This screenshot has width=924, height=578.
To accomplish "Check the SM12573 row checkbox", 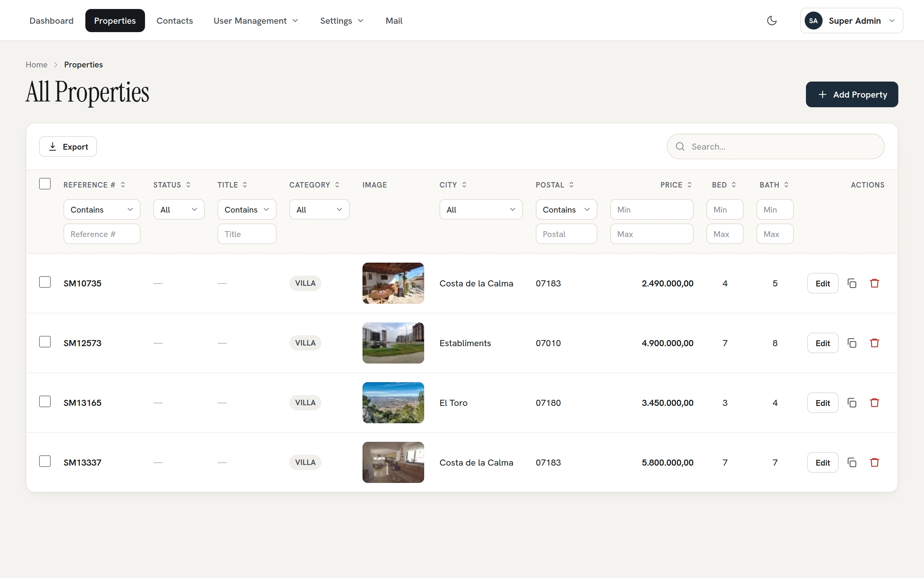I will [45, 342].
